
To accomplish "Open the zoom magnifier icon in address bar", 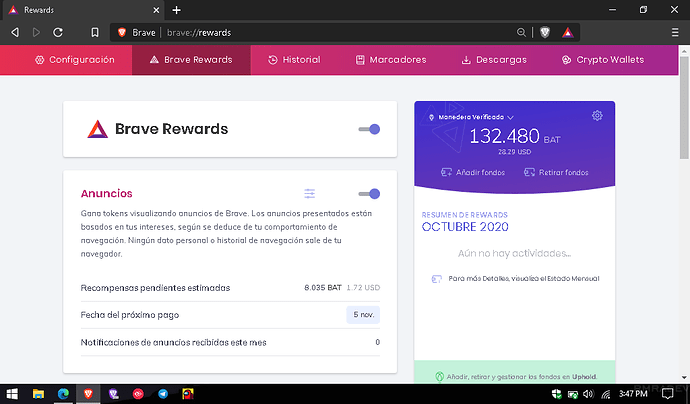I will tap(521, 33).
